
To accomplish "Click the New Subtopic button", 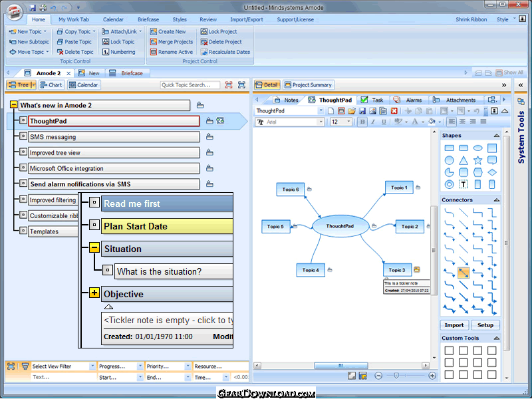I will [29, 42].
